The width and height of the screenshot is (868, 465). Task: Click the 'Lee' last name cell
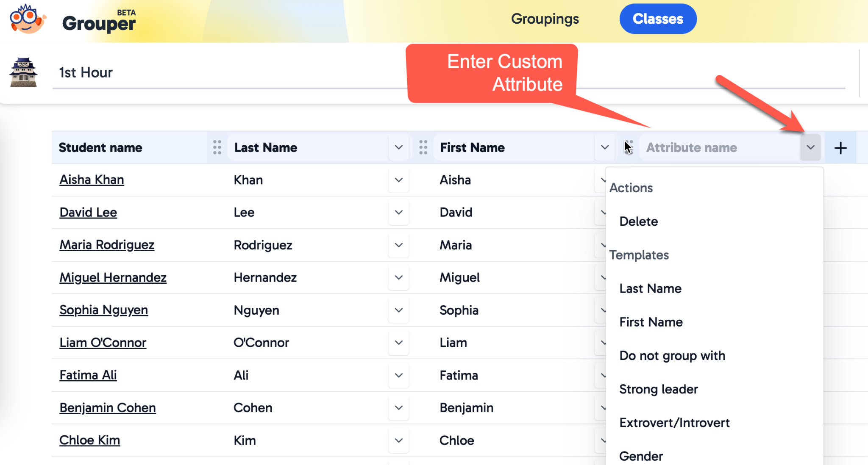click(x=244, y=213)
